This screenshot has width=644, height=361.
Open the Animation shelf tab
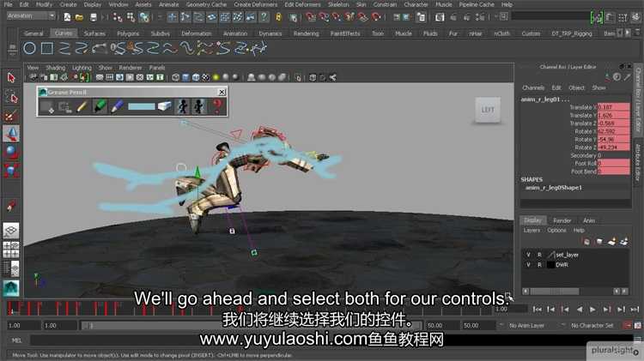(x=235, y=33)
